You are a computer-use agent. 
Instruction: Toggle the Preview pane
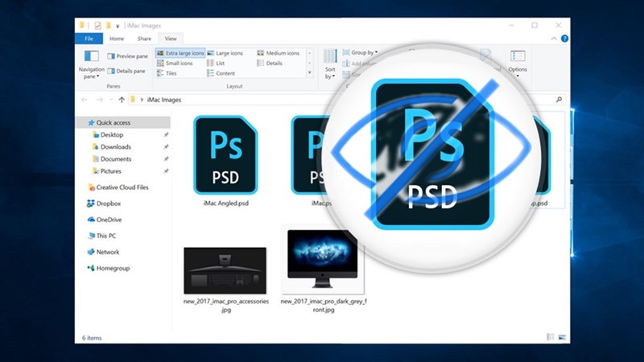click(127, 56)
